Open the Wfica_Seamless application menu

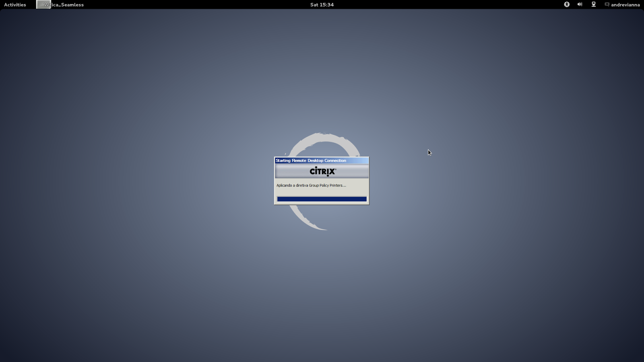64,5
